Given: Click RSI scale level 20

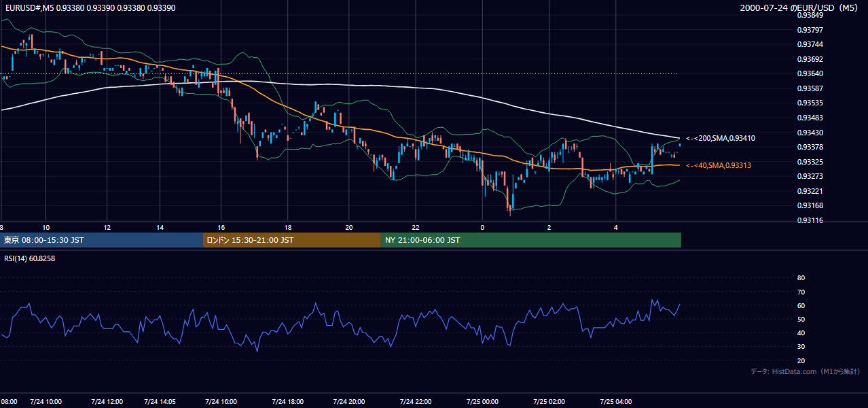Looking at the screenshot, I should (801, 361).
